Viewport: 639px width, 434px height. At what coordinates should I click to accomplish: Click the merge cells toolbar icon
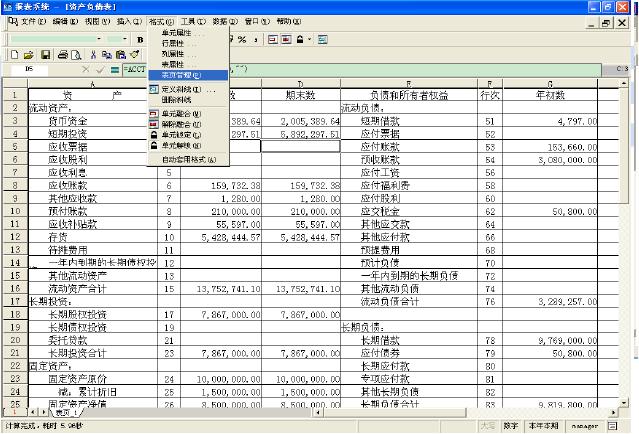(273, 40)
